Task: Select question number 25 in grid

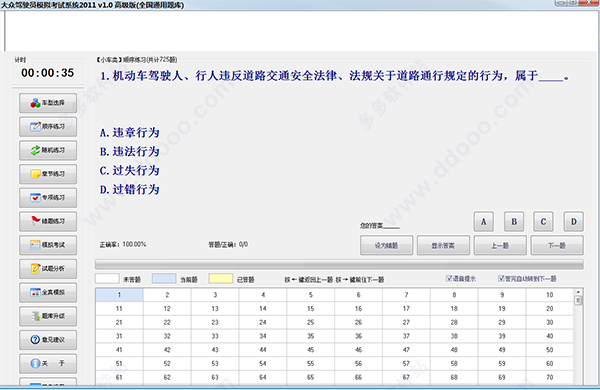Action: [310, 323]
